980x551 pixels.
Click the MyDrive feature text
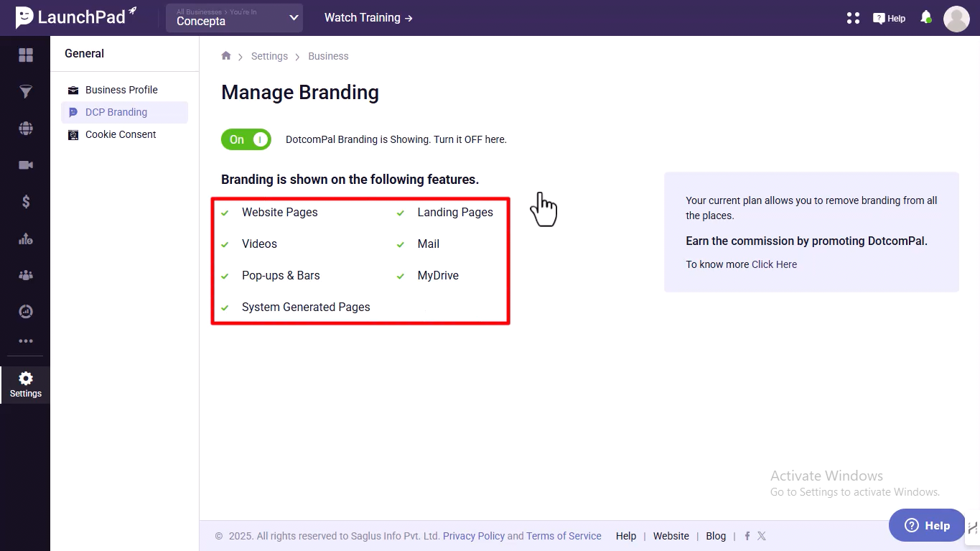(x=438, y=276)
